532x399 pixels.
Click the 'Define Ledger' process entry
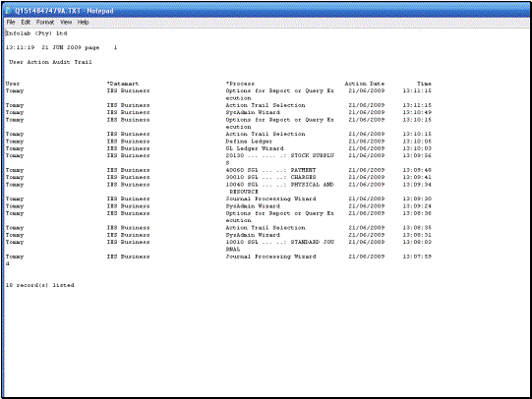tap(249, 142)
